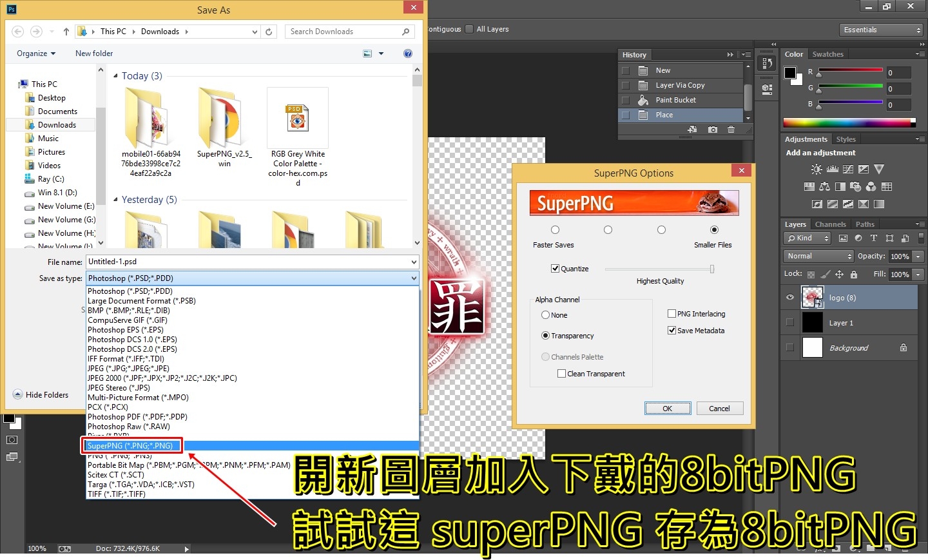Switch to the Swatches tab

(x=827, y=54)
